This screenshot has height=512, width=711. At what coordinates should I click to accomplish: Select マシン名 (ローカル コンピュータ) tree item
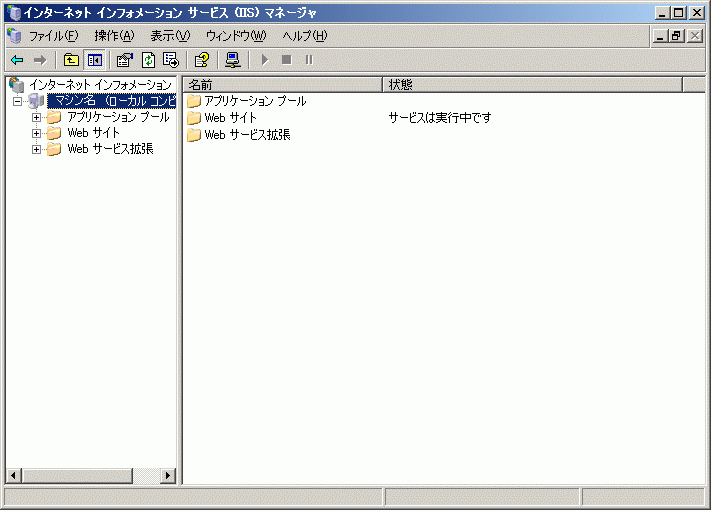[x=112, y=101]
